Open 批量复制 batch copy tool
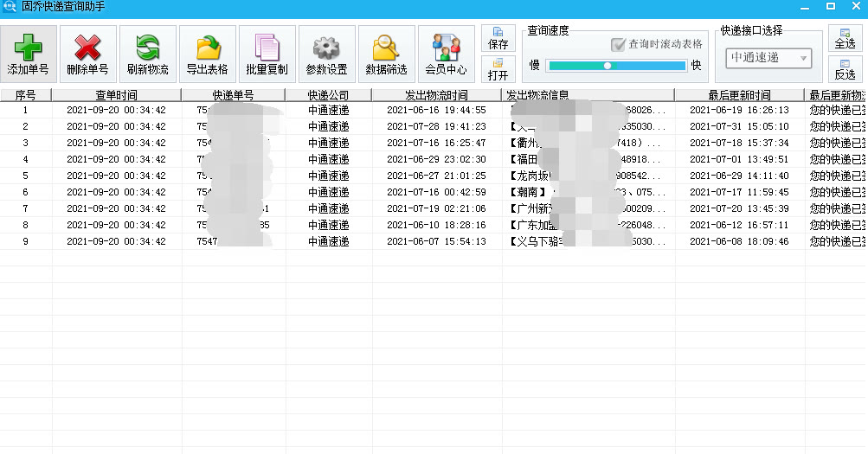The width and height of the screenshot is (868, 454). point(267,54)
